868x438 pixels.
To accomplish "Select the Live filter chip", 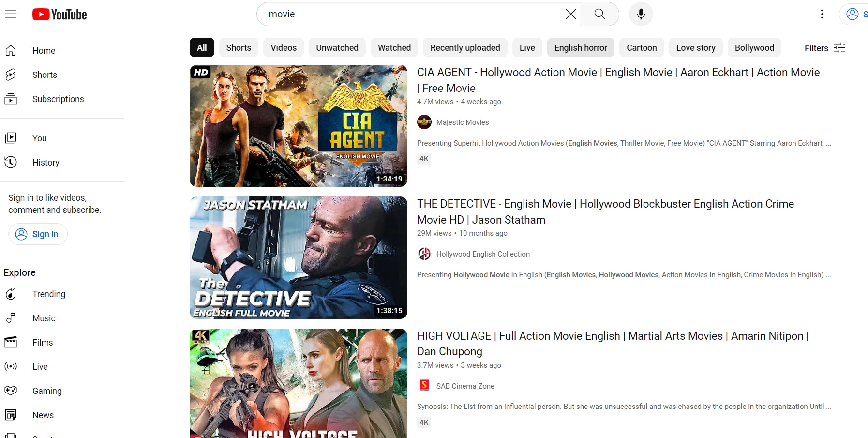I will pos(527,47).
